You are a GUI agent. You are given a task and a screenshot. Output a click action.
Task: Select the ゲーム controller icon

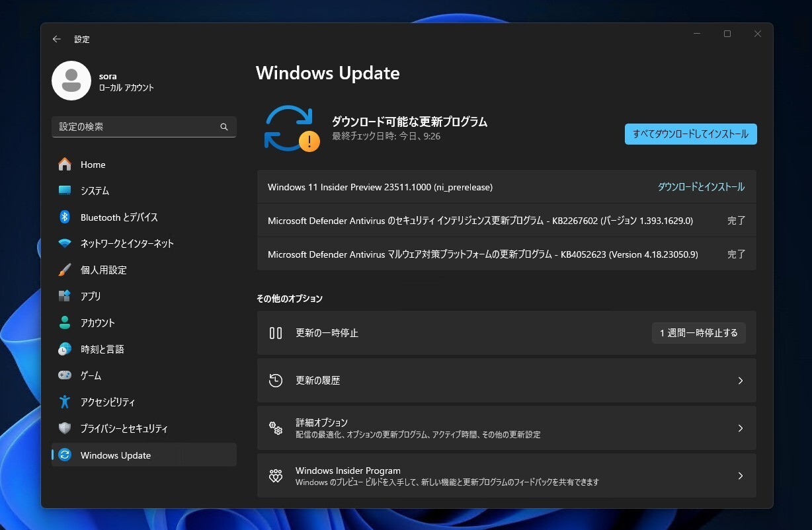point(64,375)
